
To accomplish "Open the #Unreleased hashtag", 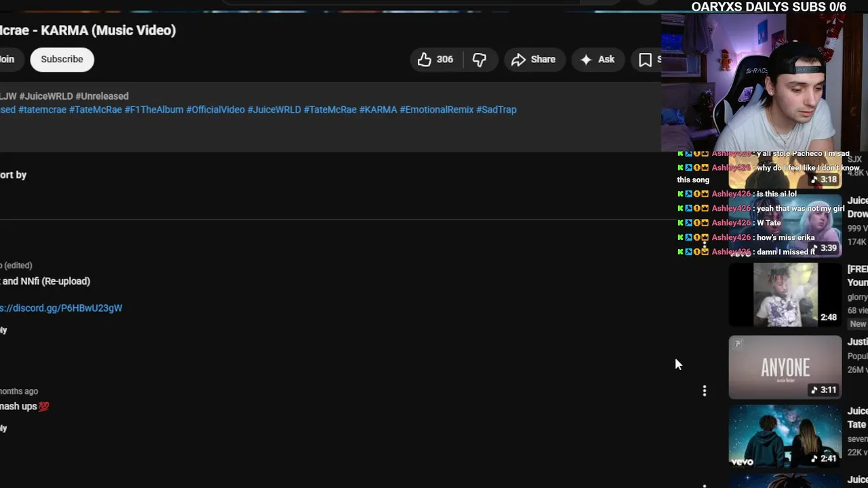I will 102,96.
